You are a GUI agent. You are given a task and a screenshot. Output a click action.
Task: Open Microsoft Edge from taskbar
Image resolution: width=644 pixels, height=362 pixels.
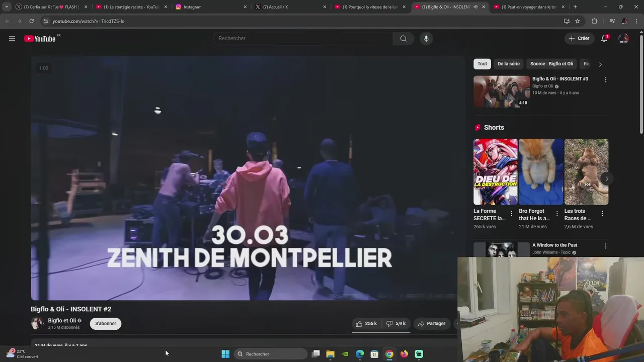360,354
